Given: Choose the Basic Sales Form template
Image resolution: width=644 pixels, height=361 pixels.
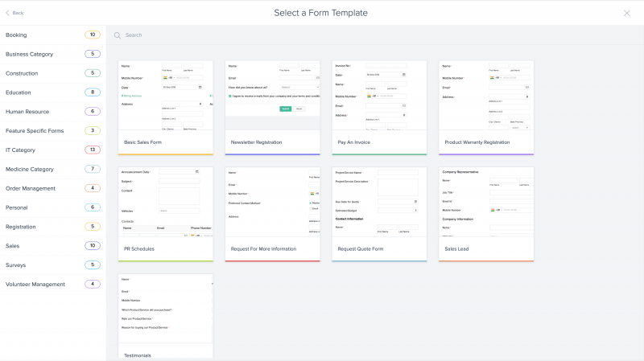Looking at the screenshot, I should click(x=165, y=107).
